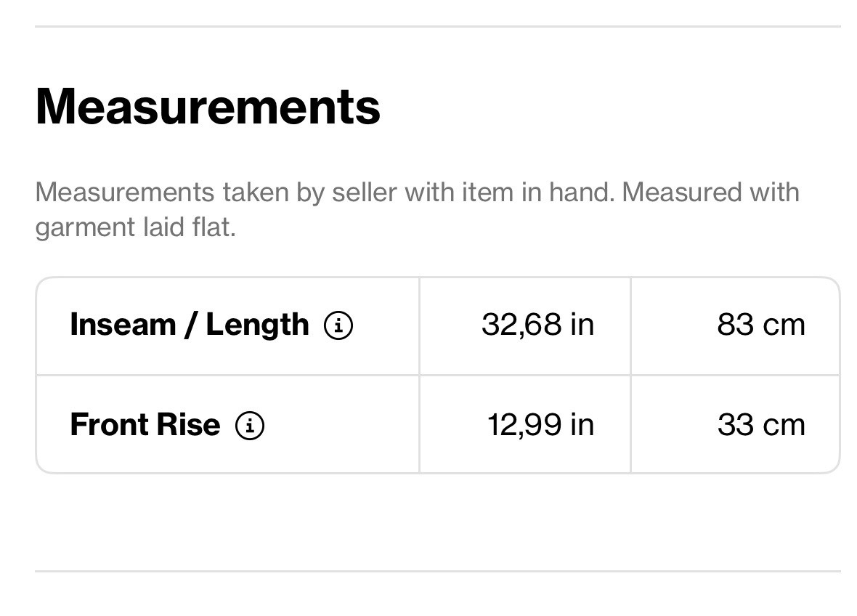Click the 33 cm front rise value

tap(760, 425)
